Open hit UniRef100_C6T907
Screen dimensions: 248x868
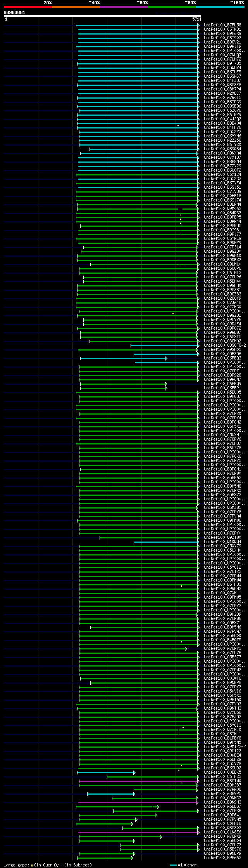pyautogui.click(x=222, y=38)
